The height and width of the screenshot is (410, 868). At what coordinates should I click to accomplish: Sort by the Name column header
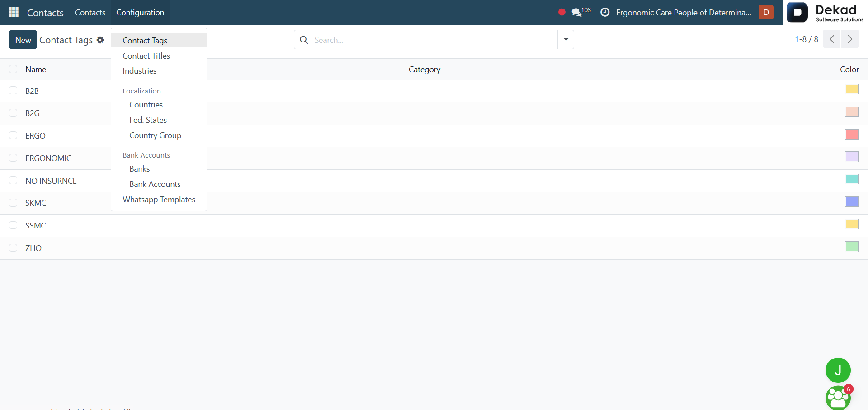tap(36, 69)
